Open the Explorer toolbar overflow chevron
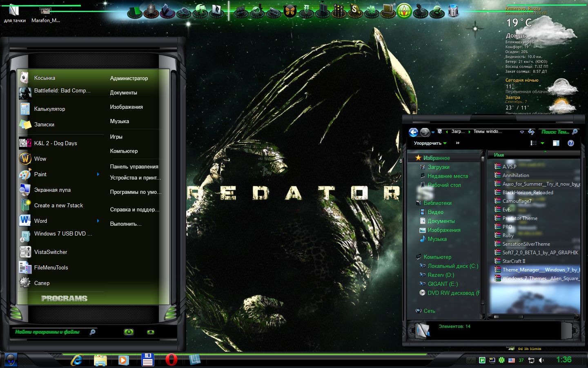588x368 pixels. (458, 143)
